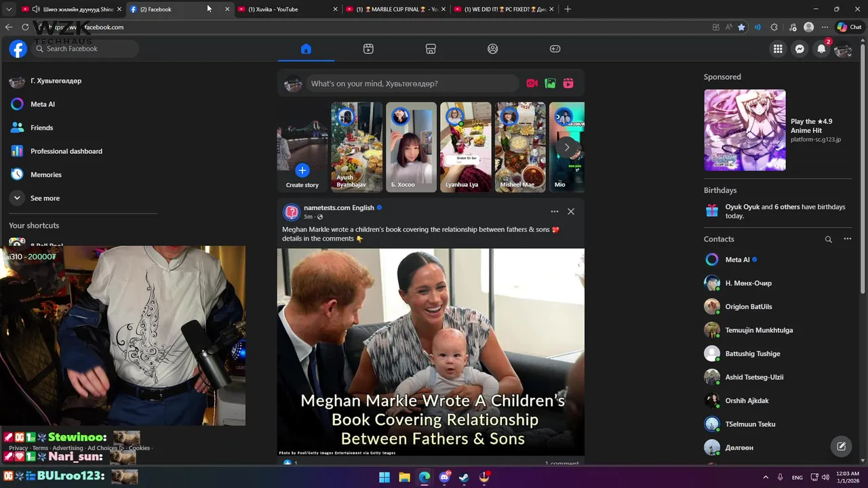The height and width of the screenshot is (488, 868).
Task: Expand See more in left sidebar
Action: 81,198
